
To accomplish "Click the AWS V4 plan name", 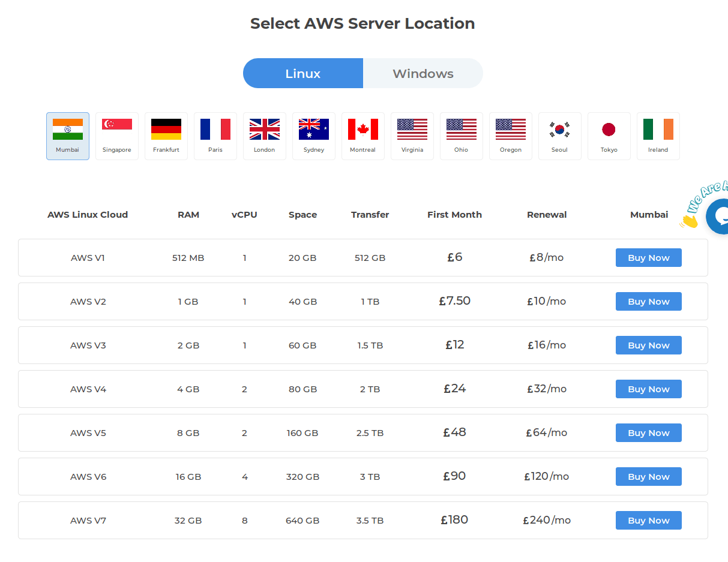I will 88,389.
